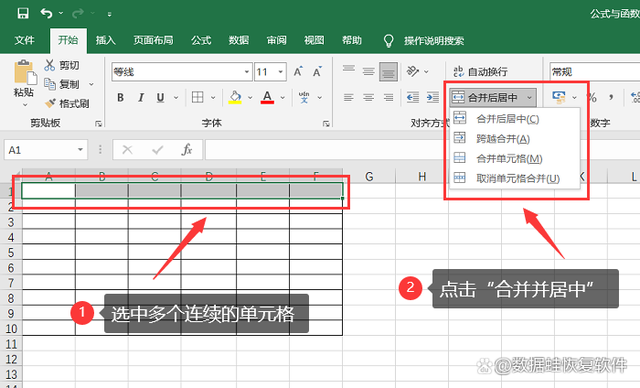This screenshot has height=388, width=640.
Task: Click the Increase Font Size icon
Action: click(x=298, y=71)
